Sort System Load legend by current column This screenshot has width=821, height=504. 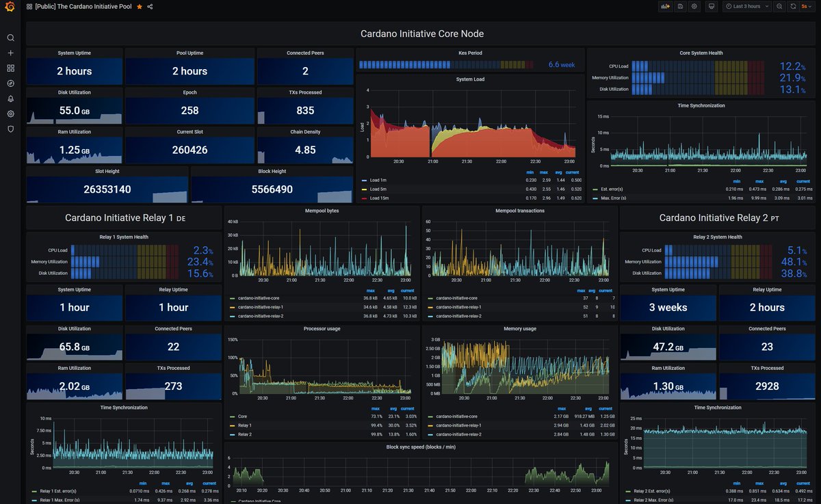(572, 172)
